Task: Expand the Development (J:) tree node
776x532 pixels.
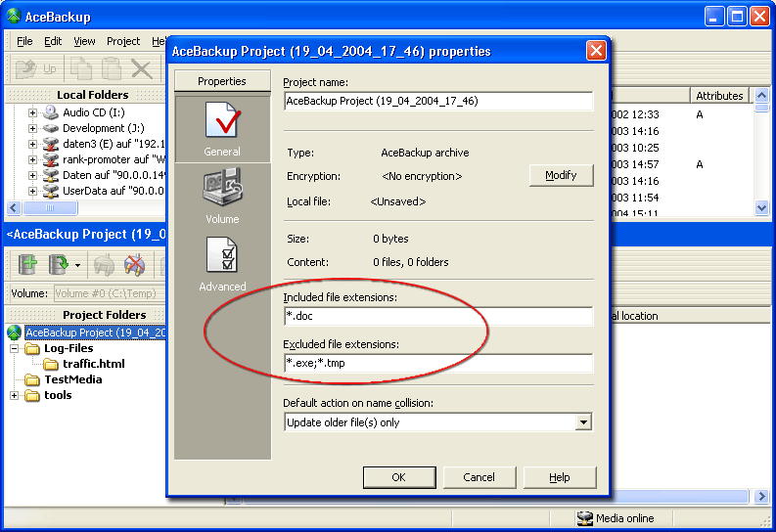Action: pos(32,128)
